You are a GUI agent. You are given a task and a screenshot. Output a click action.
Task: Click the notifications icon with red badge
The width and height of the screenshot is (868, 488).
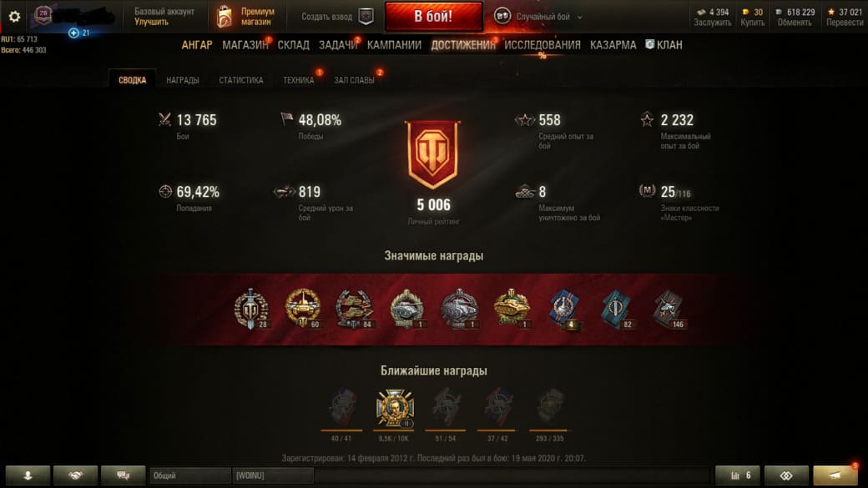click(x=836, y=475)
